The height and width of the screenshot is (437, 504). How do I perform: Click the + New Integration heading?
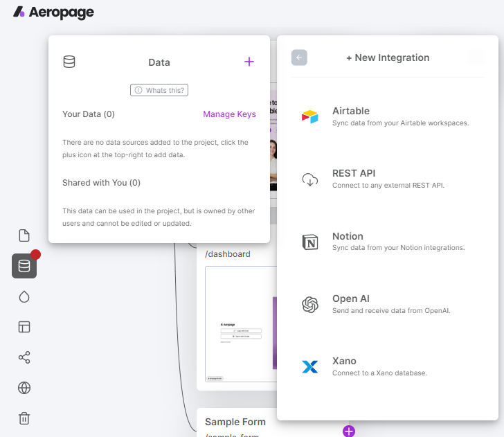pyautogui.click(x=388, y=57)
